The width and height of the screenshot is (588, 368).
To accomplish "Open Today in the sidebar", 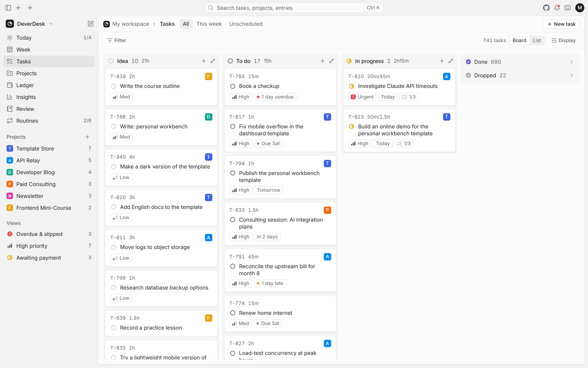I will (49, 38).
